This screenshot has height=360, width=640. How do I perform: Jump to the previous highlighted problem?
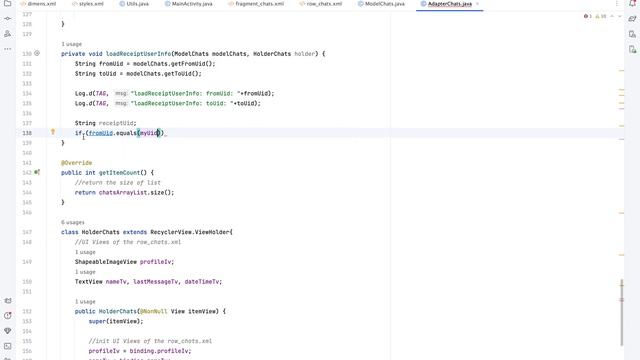(x=612, y=16)
